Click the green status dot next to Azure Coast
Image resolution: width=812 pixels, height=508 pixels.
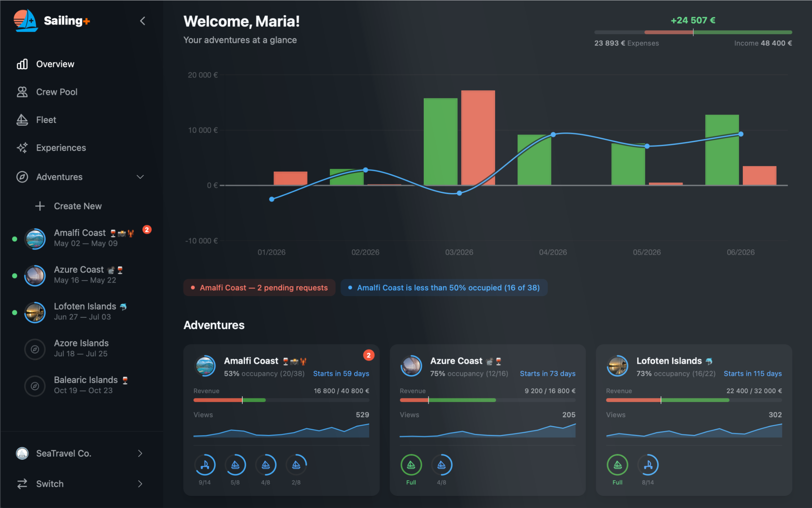pyautogui.click(x=15, y=275)
